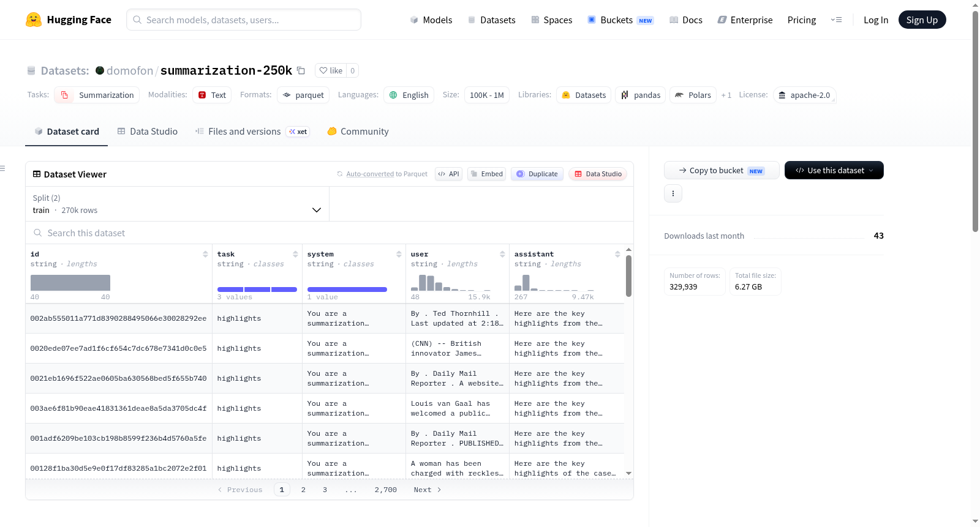Click Copy to bucket button

click(722, 170)
